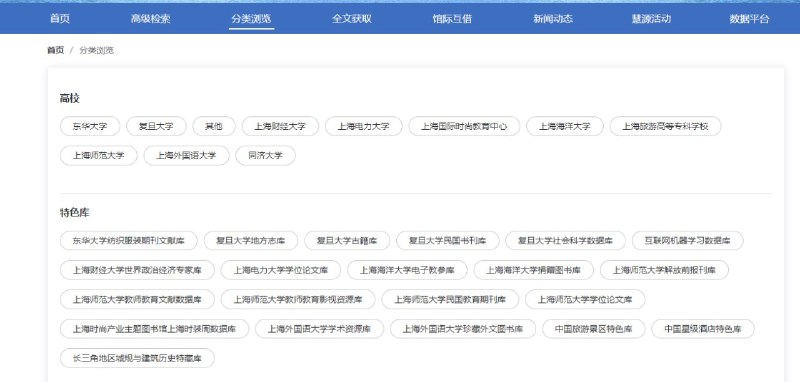The image size is (800, 382).
Task: Open 东华大学纺织服装期刊文献库
Action: click(129, 241)
